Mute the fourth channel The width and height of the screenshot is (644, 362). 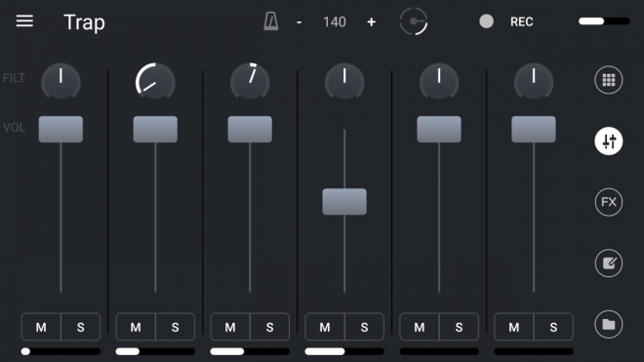pos(325,327)
